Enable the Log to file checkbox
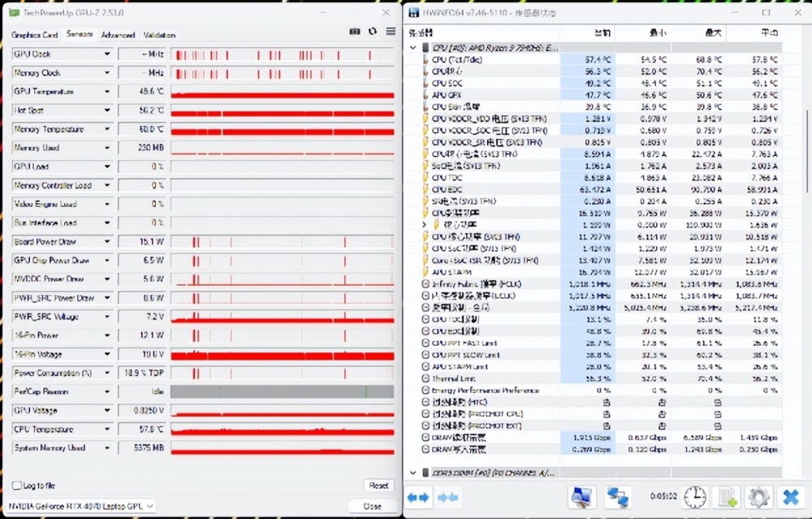This screenshot has width=812, height=519. 16,486
